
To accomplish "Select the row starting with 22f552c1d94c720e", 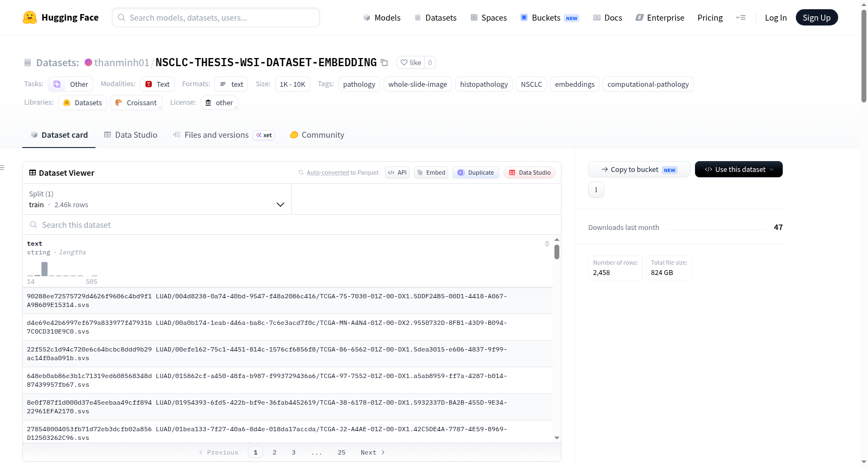I will pyautogui.click(x=288, y=354).
